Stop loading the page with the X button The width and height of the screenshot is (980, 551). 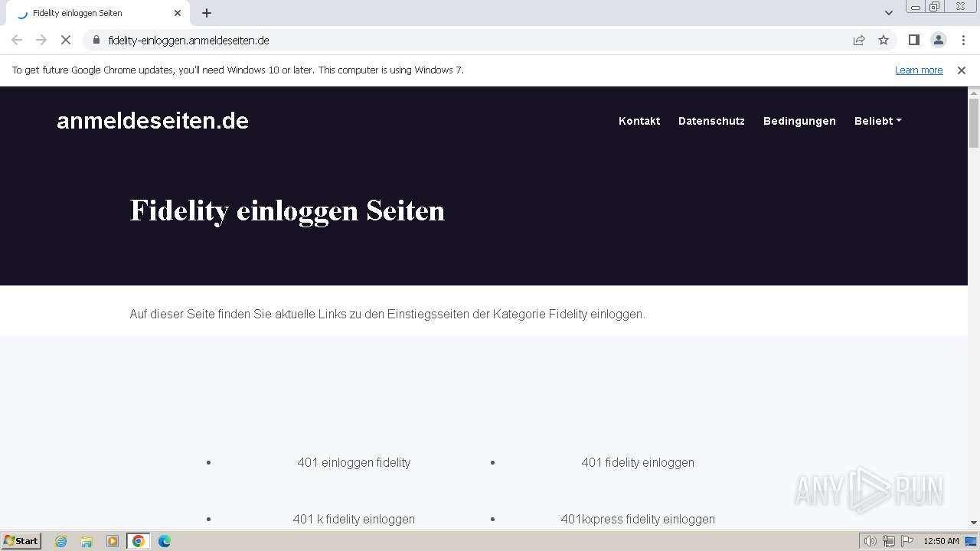pos(66,40)
